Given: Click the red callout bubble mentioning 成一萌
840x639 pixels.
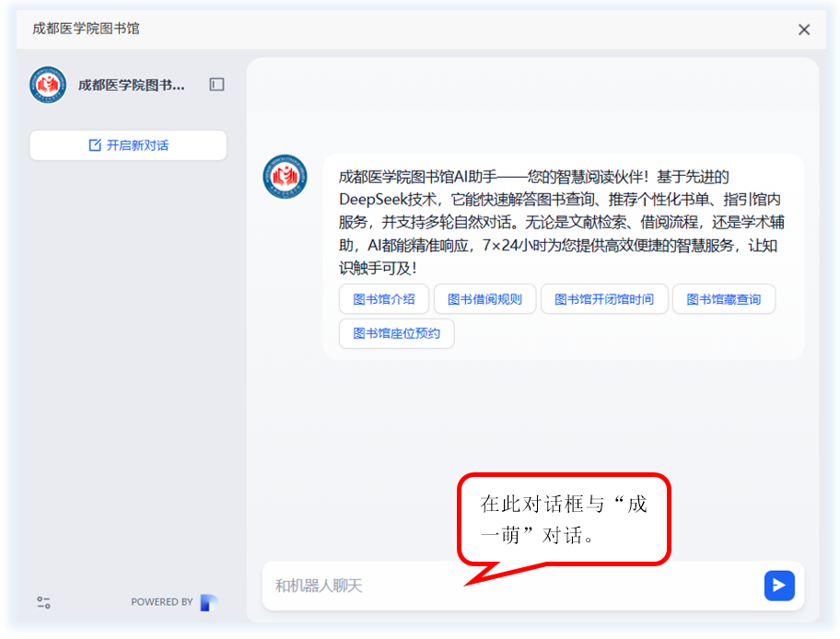Looking at the screenshot, I should tap(564, 518).
